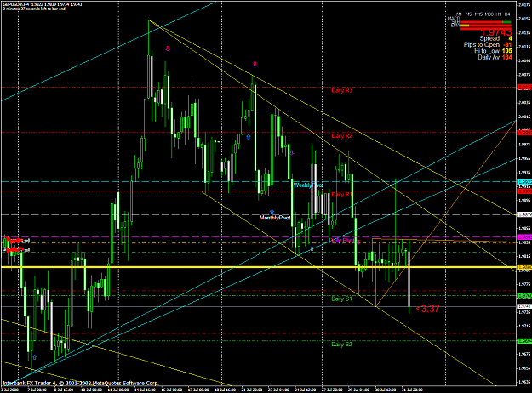The image size is (532, 393).
Task: Click the M15 timeframe column header
Action: point(478,14)
